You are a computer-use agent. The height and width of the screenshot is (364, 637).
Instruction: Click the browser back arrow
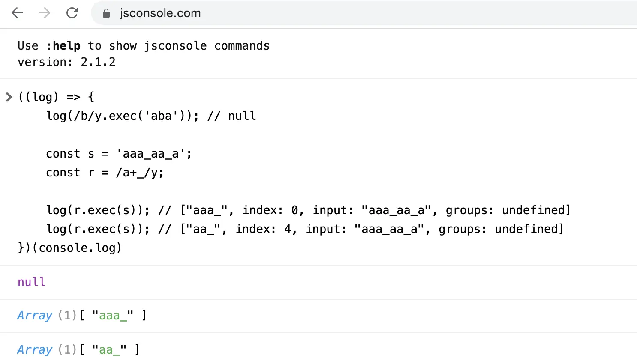point(17,13)
